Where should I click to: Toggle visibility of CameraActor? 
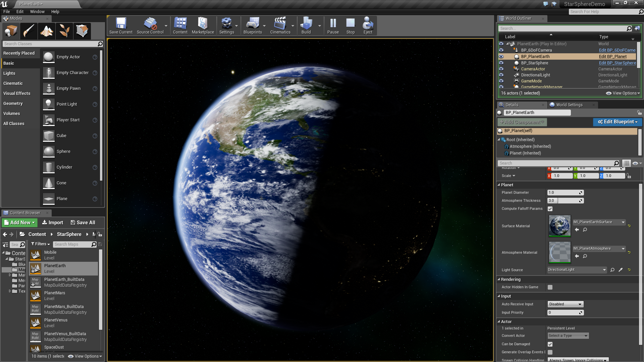coord(501,69)
